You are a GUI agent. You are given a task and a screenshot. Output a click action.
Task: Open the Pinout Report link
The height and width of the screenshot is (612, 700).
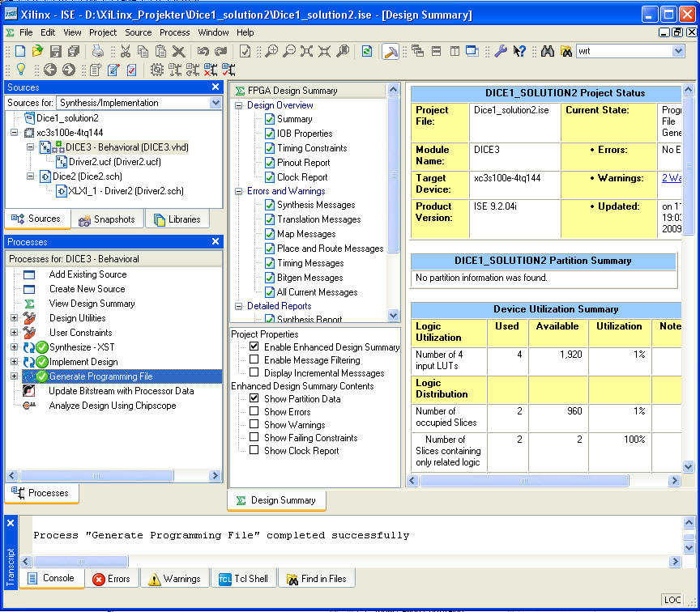(x=303, y=163)
